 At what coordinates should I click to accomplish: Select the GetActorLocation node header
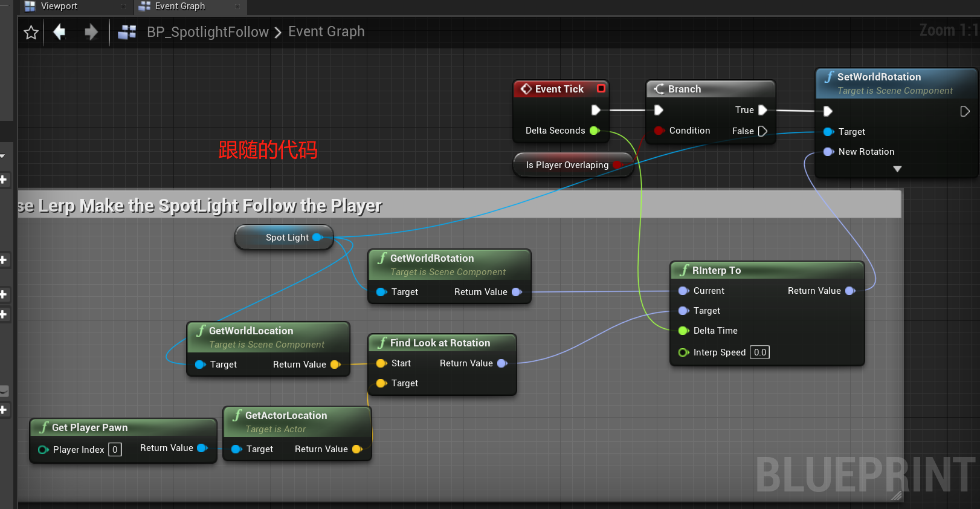pyautogui.click(x=297, y=422)
